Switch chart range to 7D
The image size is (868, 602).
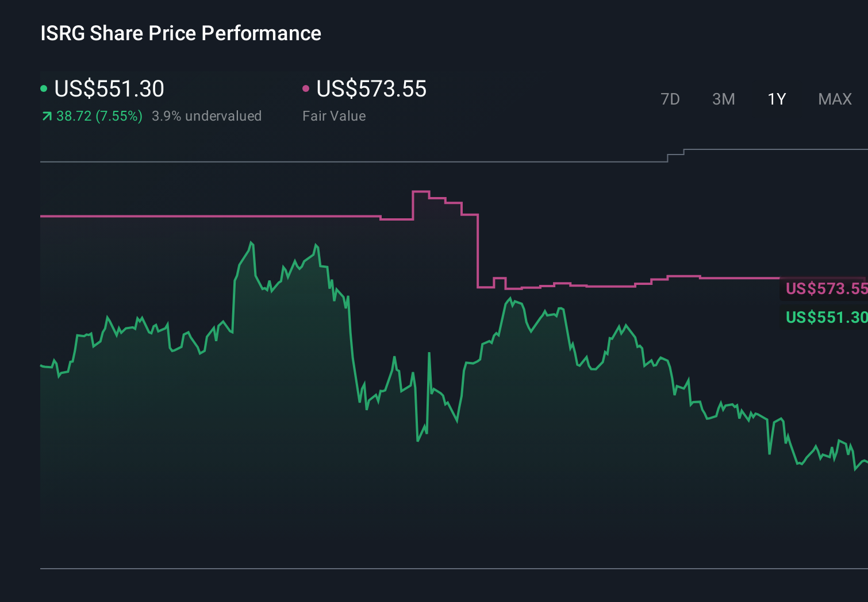(670, 99)
